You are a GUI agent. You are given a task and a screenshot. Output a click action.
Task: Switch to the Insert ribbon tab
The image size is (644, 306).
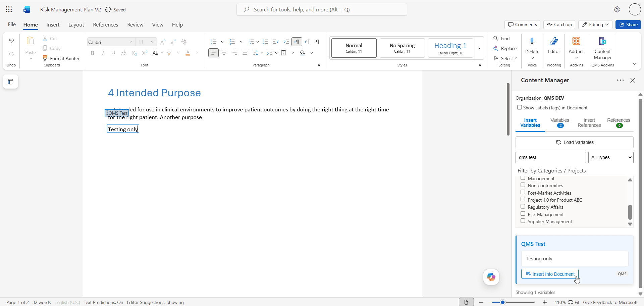coord(53,25)
